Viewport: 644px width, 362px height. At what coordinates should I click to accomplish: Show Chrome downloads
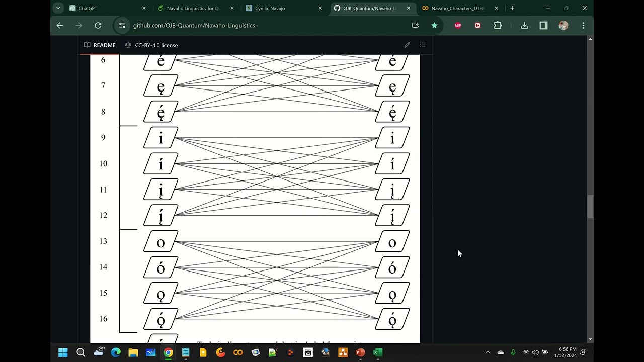coord(524,25)
